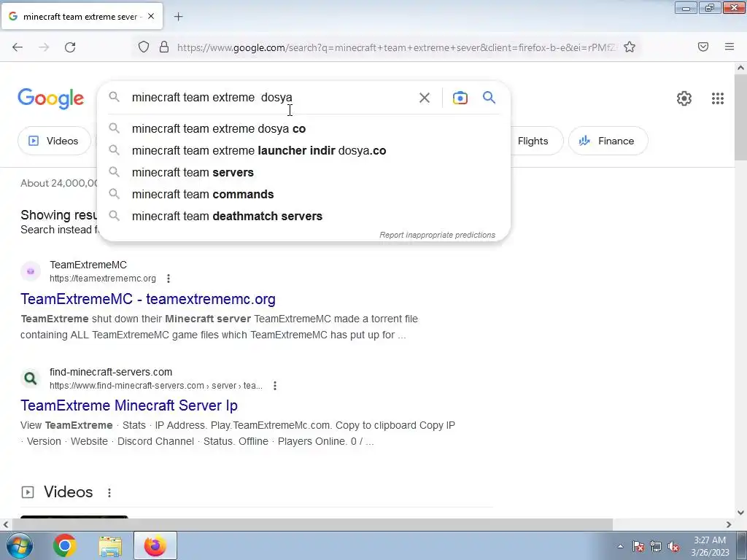This screenshot has height=560, width=747.
Task: Click the horizontal scrollbar left arrow
Action: coord(6,524)
